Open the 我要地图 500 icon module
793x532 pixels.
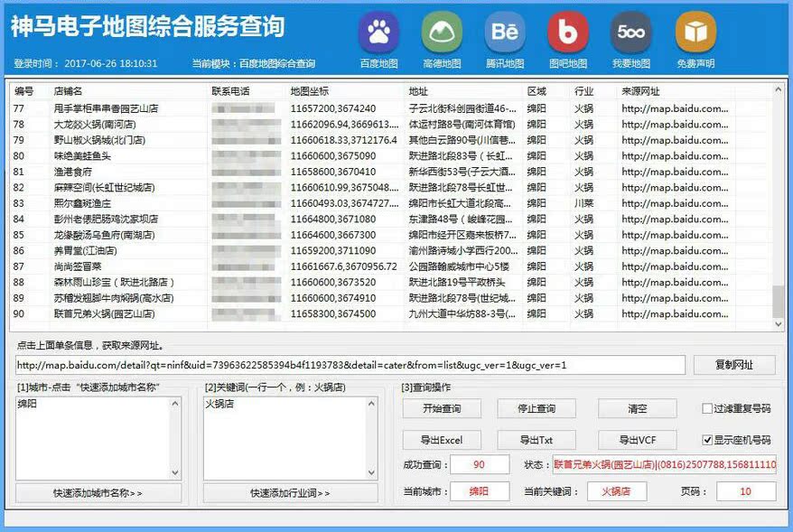point(631,33)
